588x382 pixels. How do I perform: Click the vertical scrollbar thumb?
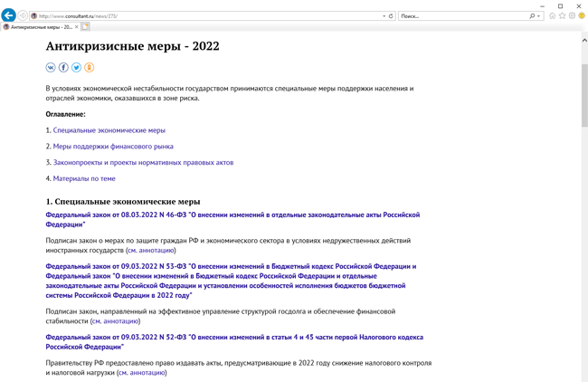[x=583, y=91]
